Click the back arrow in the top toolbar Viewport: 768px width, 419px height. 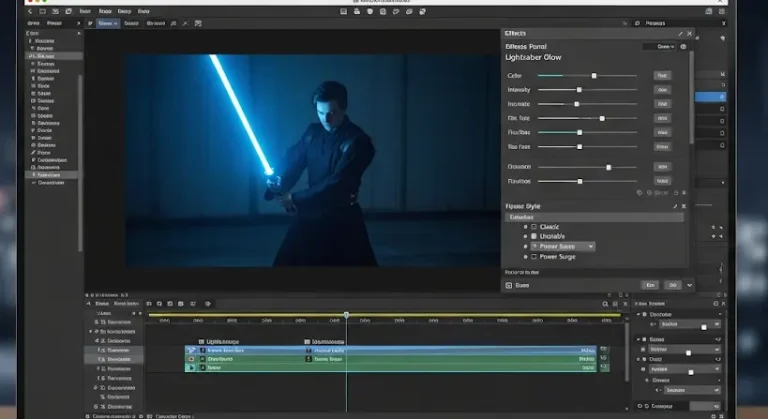30,11
